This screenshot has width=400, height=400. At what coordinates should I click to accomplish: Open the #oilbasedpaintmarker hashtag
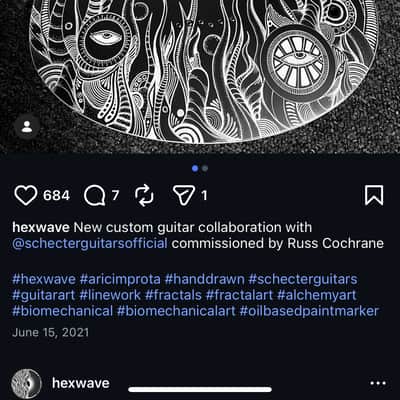[x=309, y=311]
